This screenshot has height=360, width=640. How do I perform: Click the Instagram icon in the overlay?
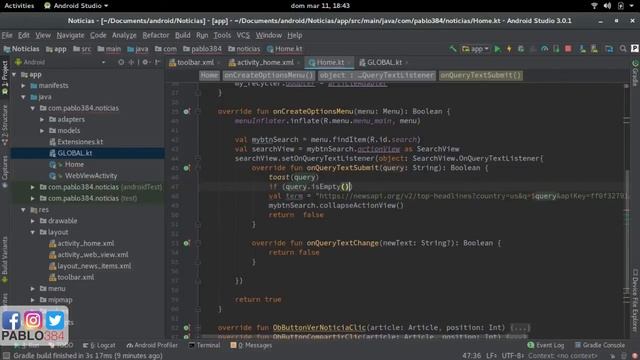[x=33, y=320]
